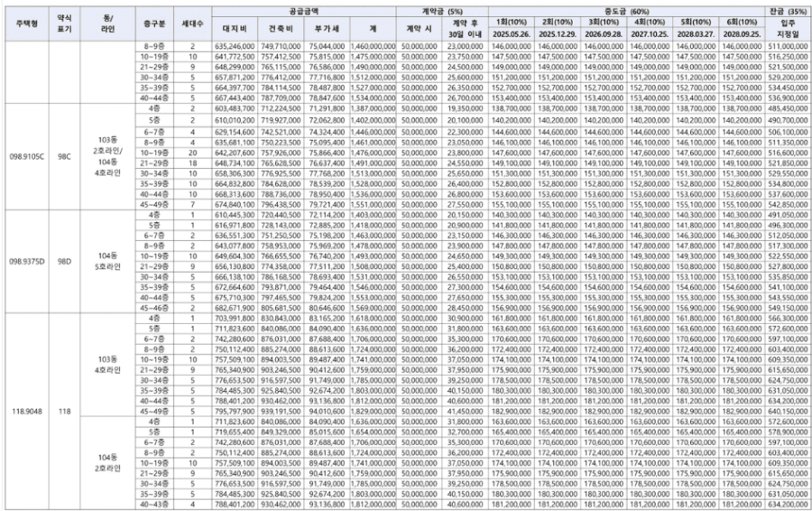
Task: Click balance amount 511,000,000
Action: tap(789, 46)
